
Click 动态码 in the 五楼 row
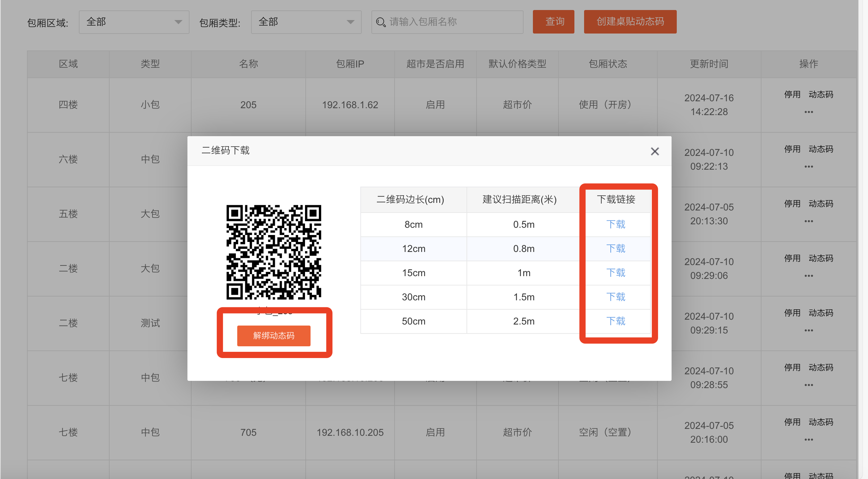[821, 204]
